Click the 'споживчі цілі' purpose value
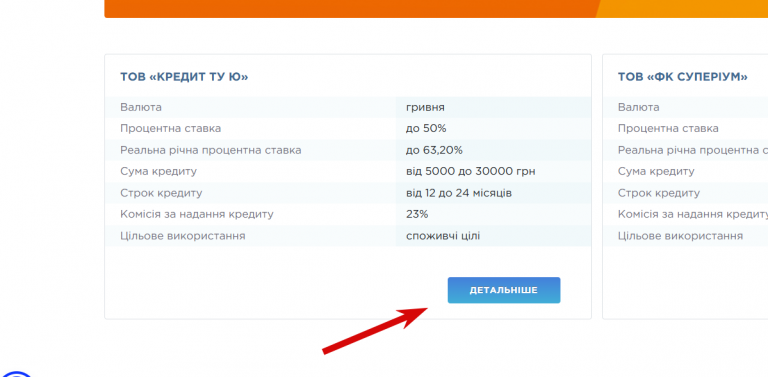Screen dimensions: 768x377 pos(443,236)
